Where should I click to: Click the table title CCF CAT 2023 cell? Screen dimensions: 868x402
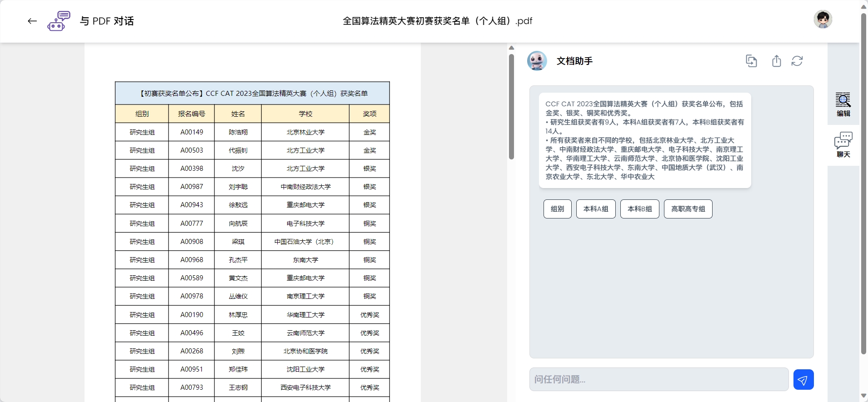(252, 93)
